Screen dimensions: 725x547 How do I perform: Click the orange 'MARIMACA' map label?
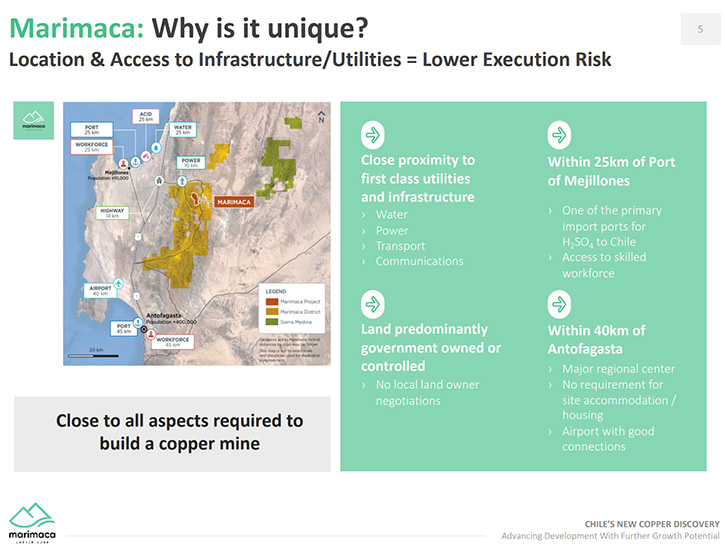(234, 202)
